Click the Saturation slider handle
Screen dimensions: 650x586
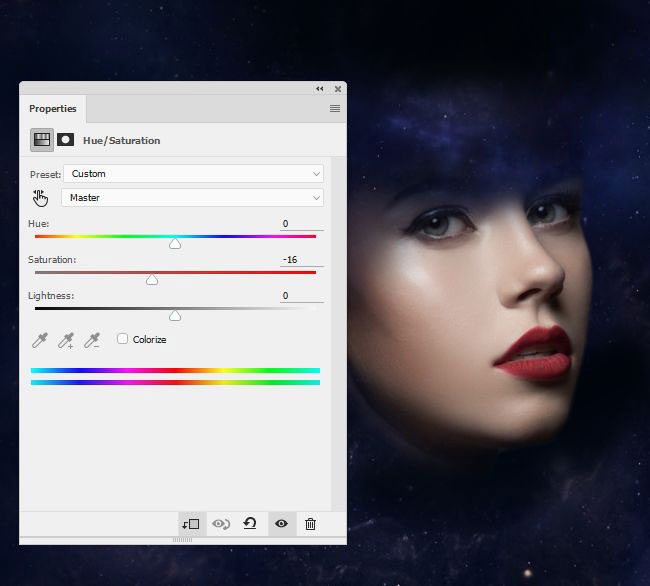(x=152, y=280)
